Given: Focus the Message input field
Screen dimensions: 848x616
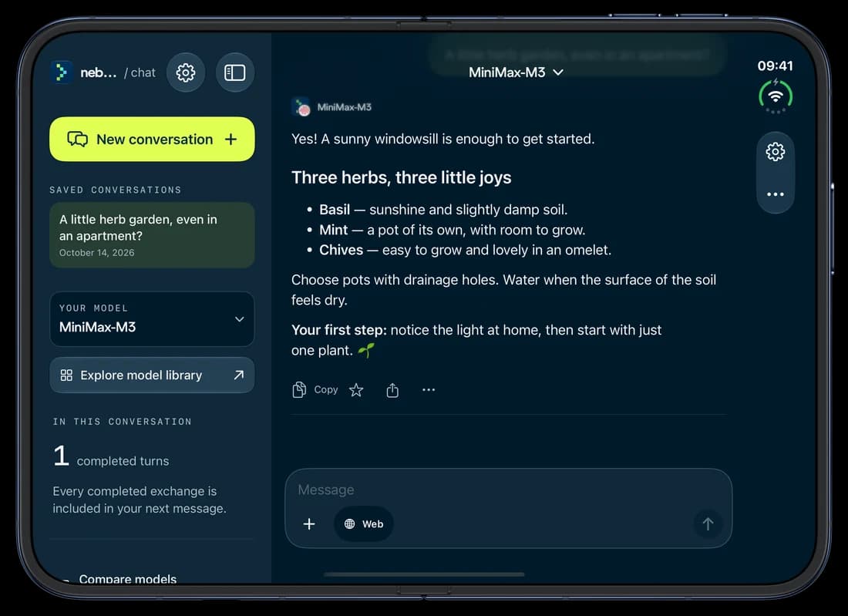Looking at the screenshot, I should 508,490.
